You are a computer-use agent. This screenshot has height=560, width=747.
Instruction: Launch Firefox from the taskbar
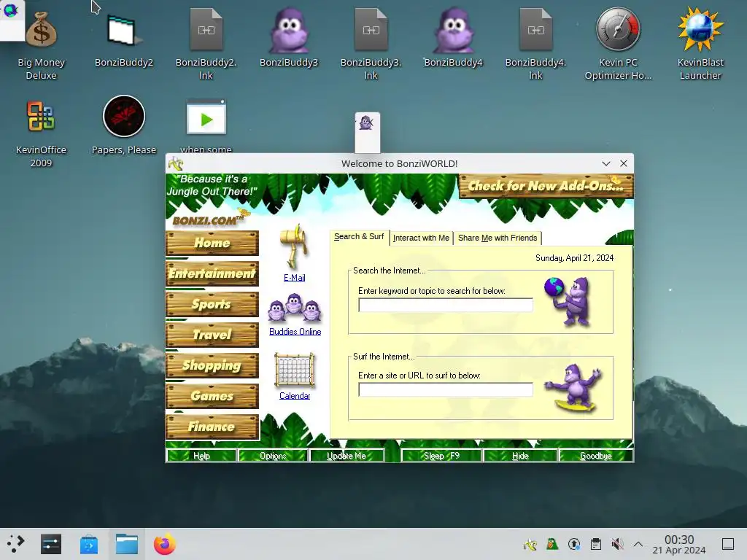tap(164, 544)
